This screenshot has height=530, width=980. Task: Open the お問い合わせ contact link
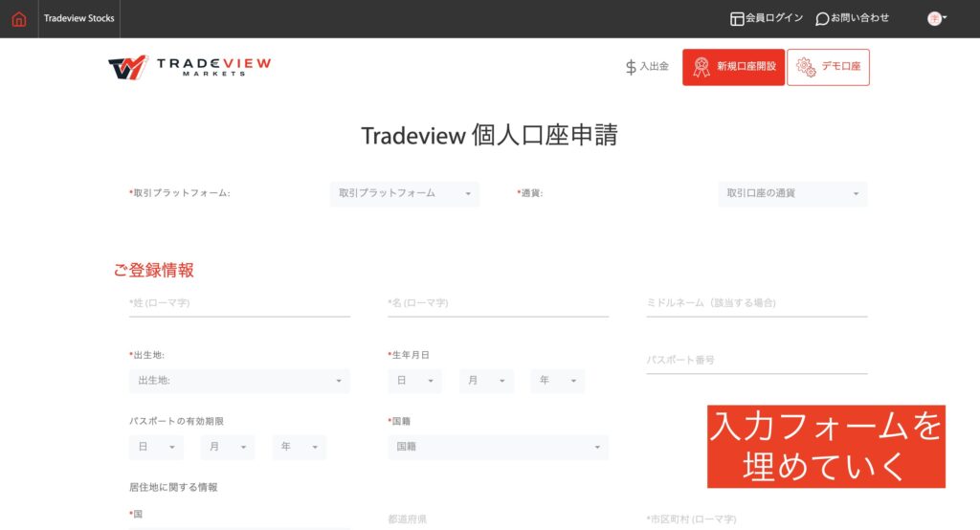tap(853, 18)
